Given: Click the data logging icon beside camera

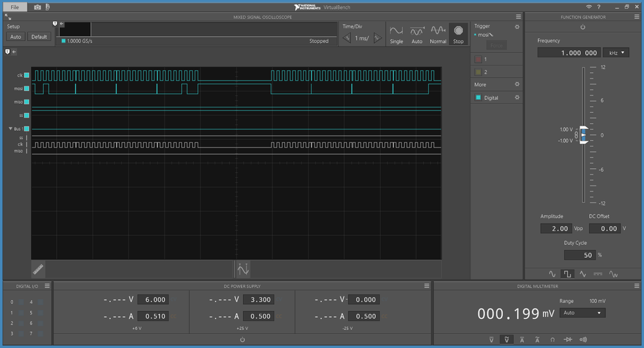Looking at the screenshot, I should click(x=48, y=7).
